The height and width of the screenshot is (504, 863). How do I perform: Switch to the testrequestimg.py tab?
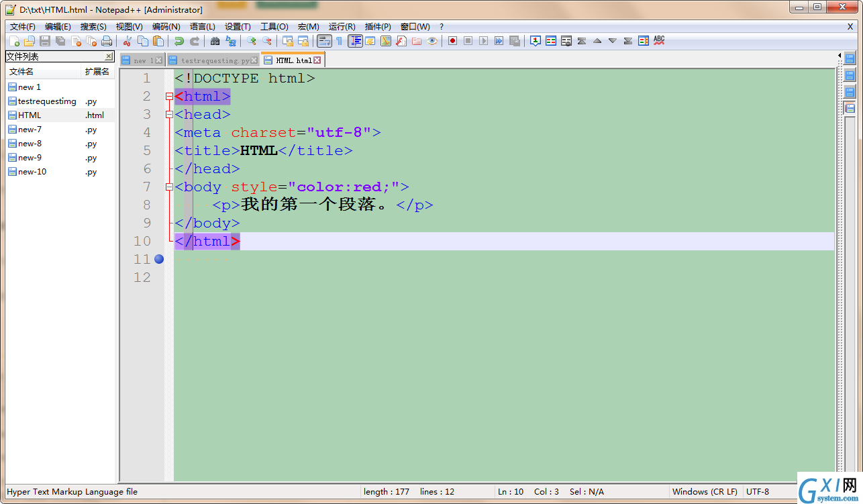click(x=213, y=60)
